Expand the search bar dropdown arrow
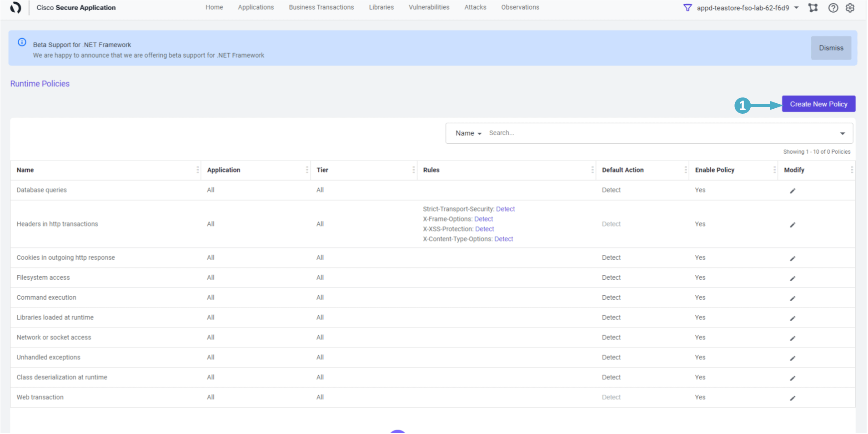Viewport: 868px width, 434px height. [x=842, y=133]
